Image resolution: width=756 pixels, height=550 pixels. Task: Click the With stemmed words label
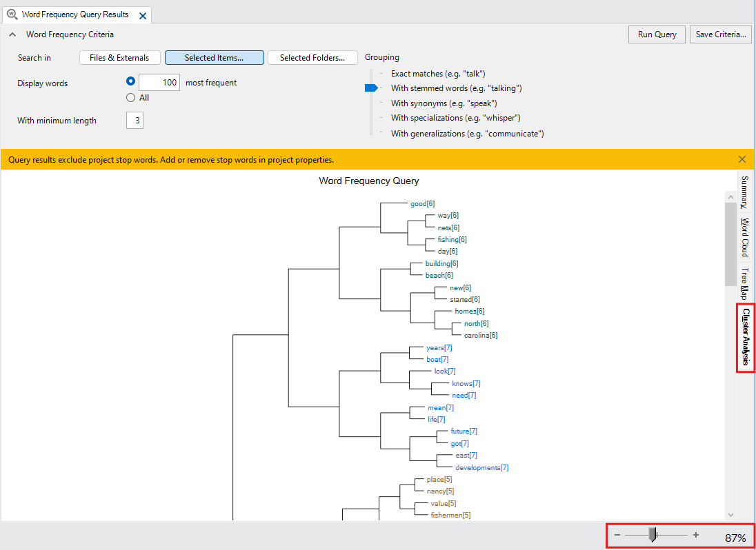456,89
